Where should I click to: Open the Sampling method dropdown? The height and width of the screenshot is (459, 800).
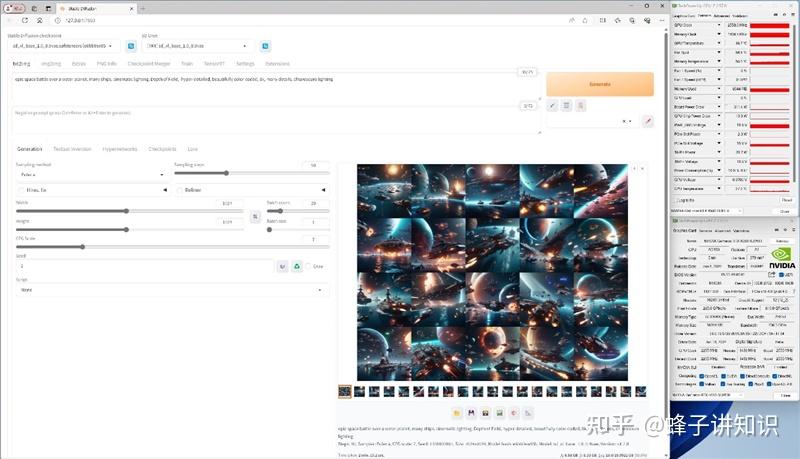92,174
